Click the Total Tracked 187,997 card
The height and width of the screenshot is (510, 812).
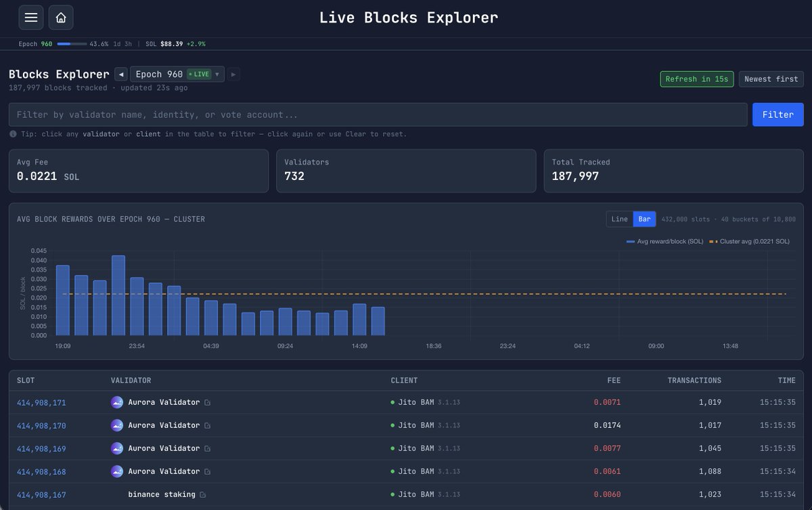coord(674,170)
